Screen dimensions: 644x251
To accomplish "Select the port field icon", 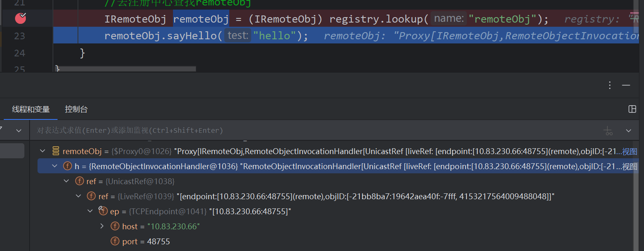I will pyautogui.click(x=115, y=241).
